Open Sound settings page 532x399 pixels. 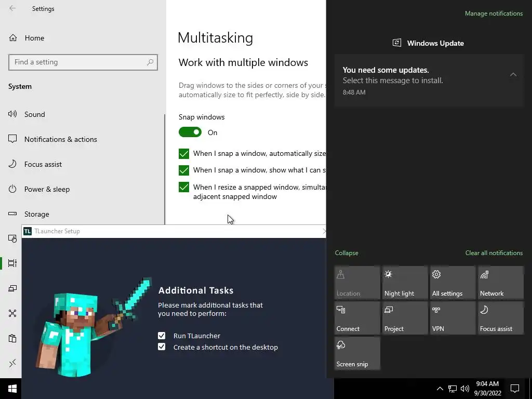pos(35,114)
